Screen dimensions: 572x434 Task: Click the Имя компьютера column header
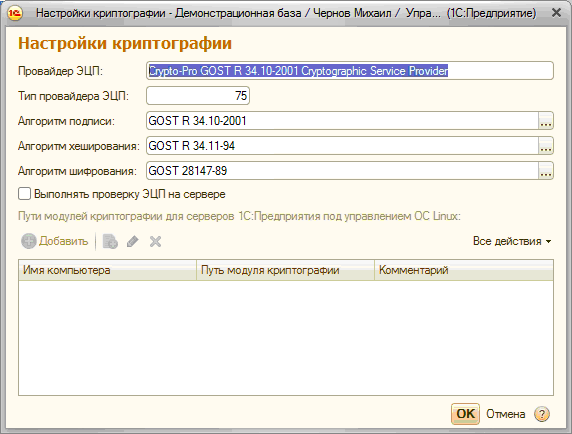coord(108,270)
